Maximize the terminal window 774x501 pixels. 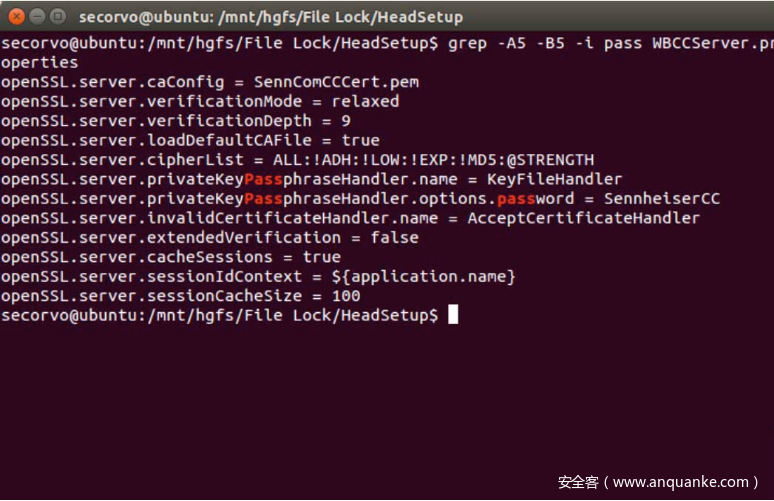[58, 16]
